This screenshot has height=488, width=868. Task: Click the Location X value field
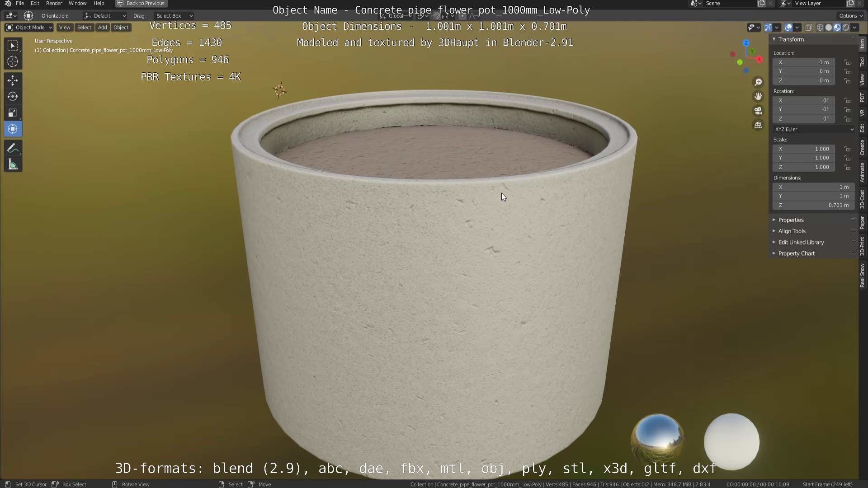point(804,62)
